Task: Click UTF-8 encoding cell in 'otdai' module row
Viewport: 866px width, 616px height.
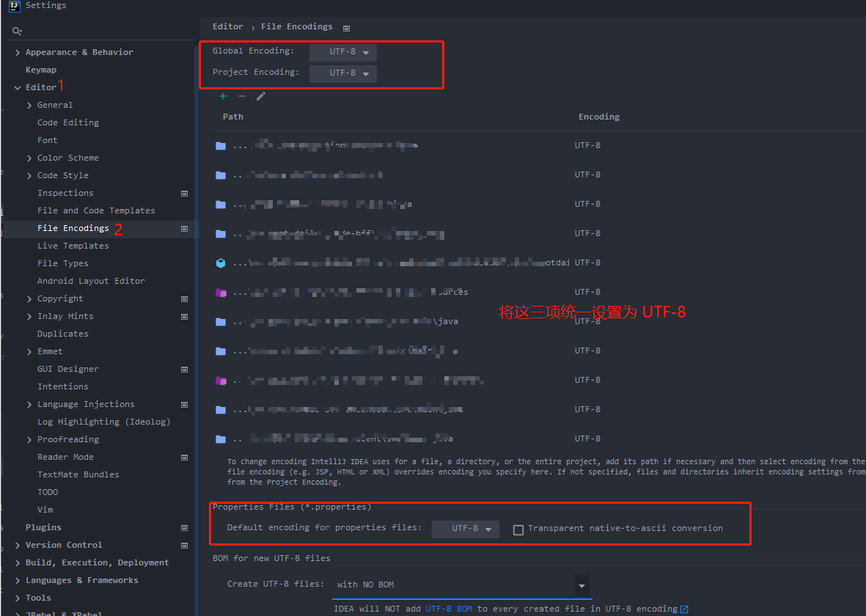Action: point(587,263)
